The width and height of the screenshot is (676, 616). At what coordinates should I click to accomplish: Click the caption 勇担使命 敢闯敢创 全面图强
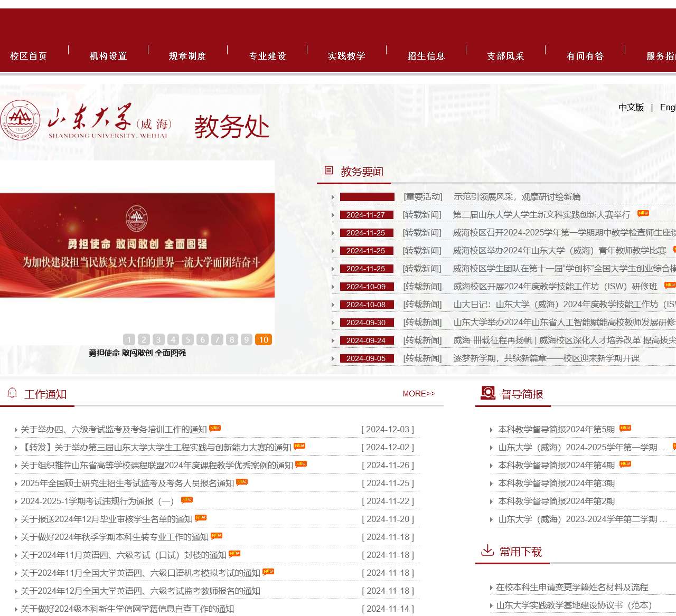click(x=137, y=353)
